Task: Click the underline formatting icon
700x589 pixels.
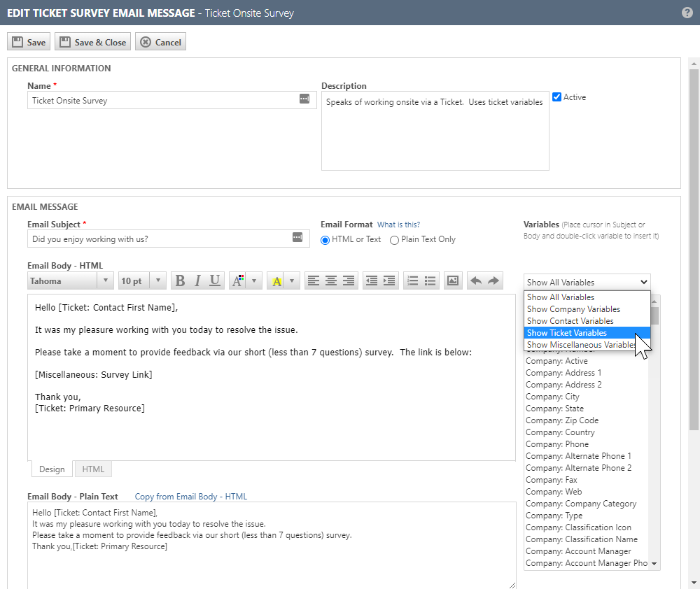Action: pos(215,281)
